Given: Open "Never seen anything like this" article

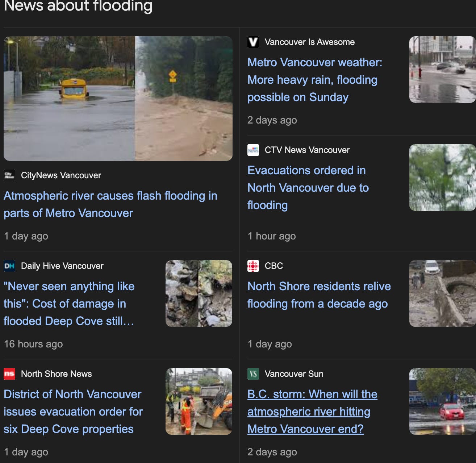Looking at the screenshot, I should (x=69, y=304).
